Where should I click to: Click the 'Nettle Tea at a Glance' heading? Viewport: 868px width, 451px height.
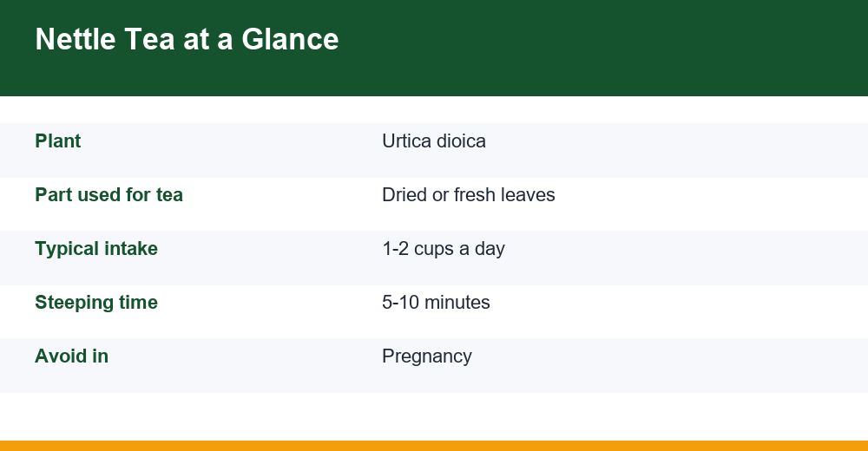[x=187, y=39]
